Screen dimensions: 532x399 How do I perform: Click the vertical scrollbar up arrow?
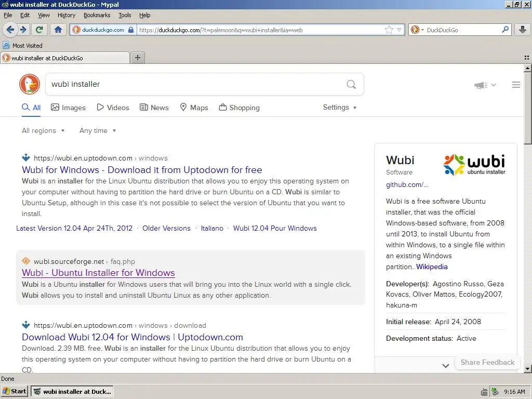(528, 68)
